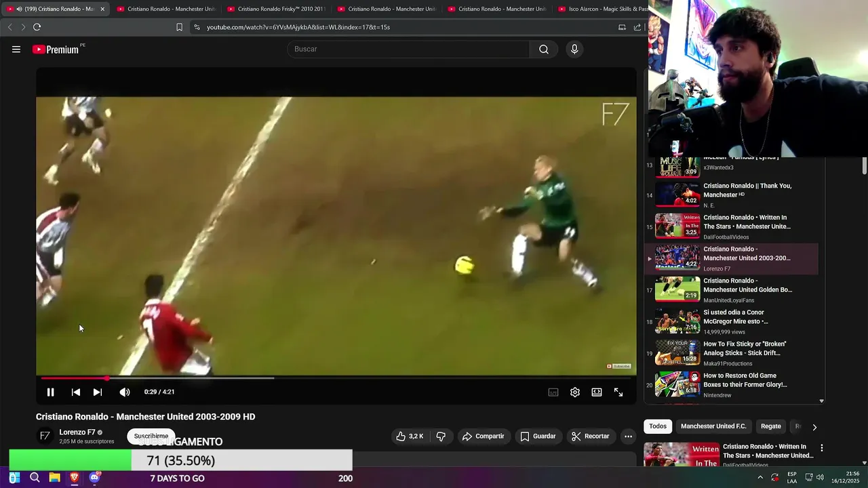This screenshot has width=868, height=488.
Task: Switch to Isco Alarcon Magic Skills tab
Action: coord(603,9)
